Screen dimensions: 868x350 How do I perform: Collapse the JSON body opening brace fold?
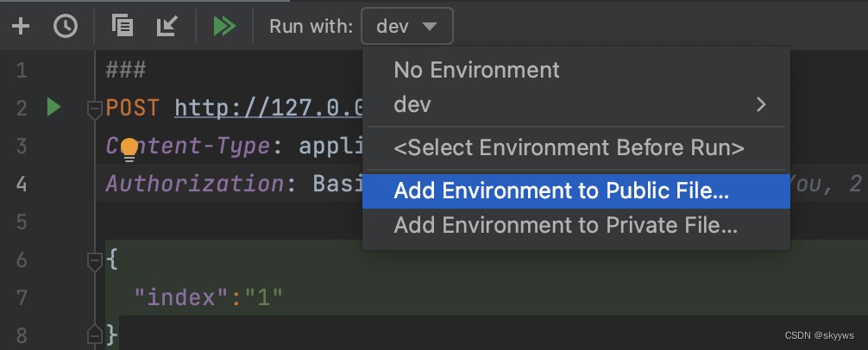(x=95, y=261)
